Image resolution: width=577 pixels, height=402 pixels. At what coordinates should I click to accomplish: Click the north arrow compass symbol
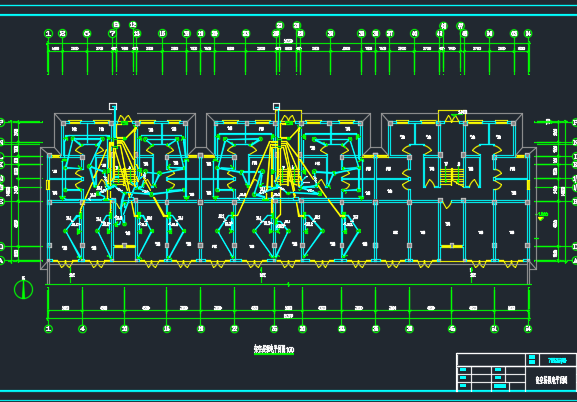pos(24,289)
